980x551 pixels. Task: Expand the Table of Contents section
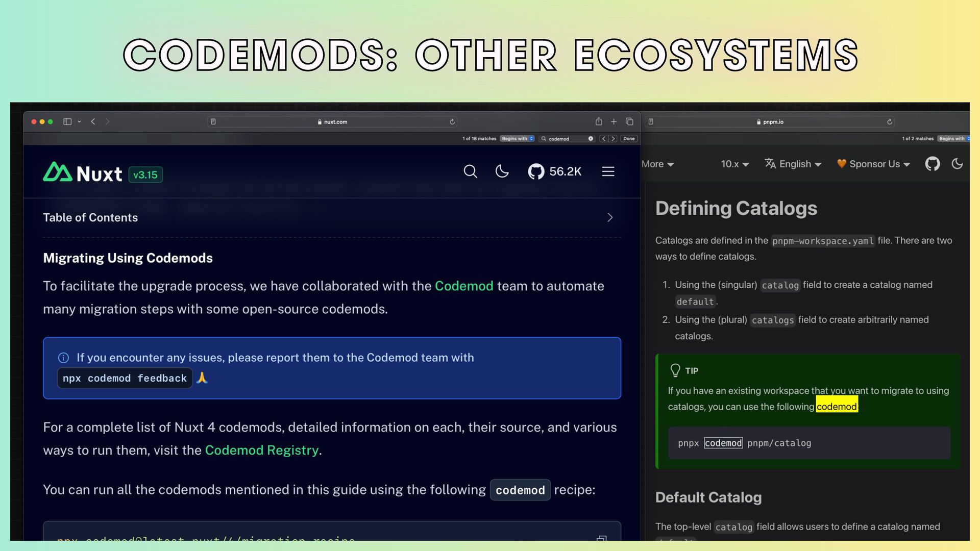pyautogui.click(x=610, y=218)
